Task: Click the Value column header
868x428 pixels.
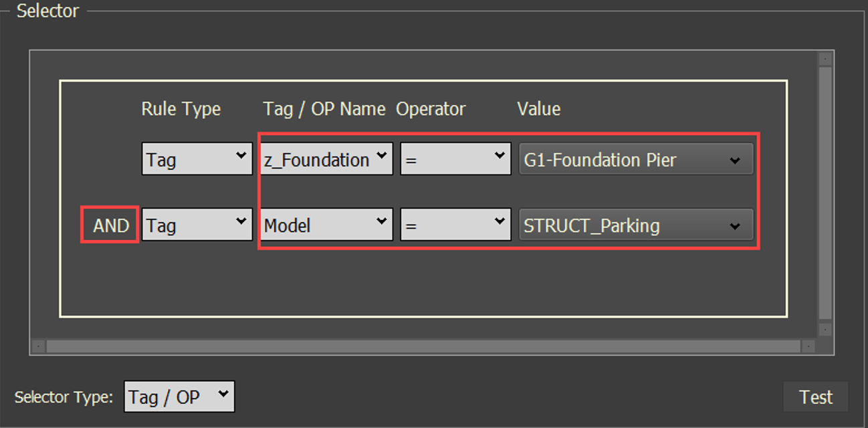Action: click(x=538, y=109)
